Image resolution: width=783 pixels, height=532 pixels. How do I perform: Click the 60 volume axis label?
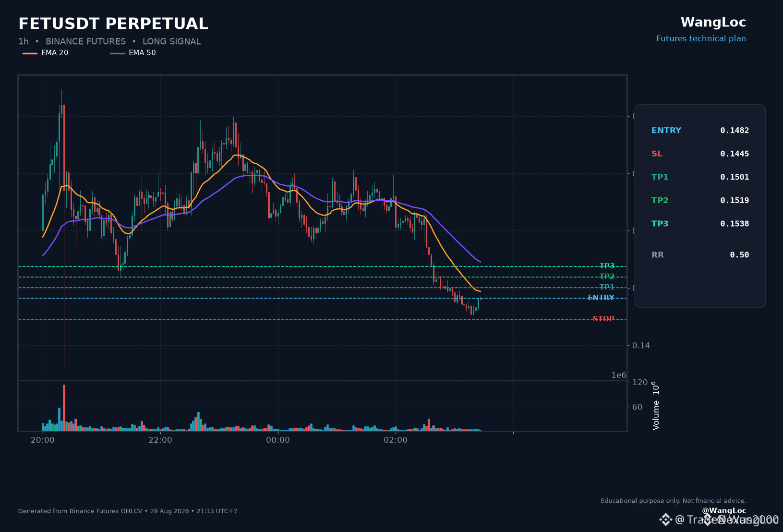click(637, 407)
